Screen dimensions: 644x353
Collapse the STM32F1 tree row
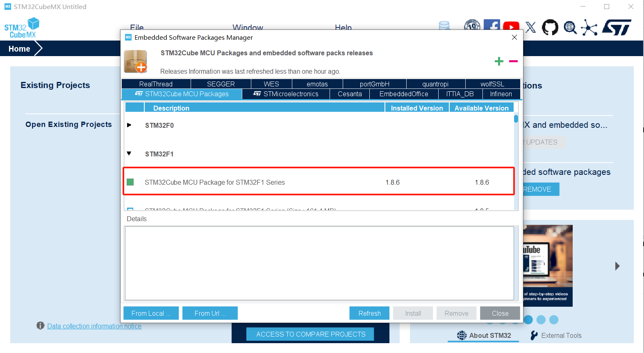click(129, 154)
